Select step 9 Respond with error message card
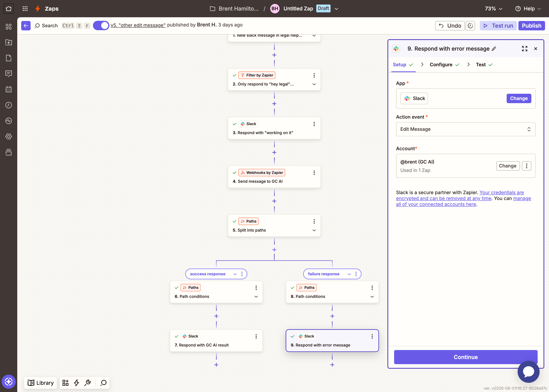 (332, 341)
